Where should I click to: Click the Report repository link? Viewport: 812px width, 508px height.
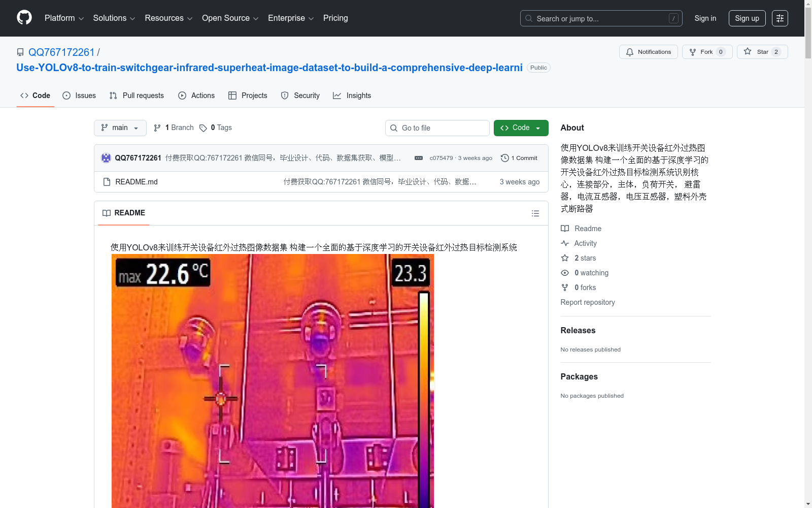click(588, 302)
